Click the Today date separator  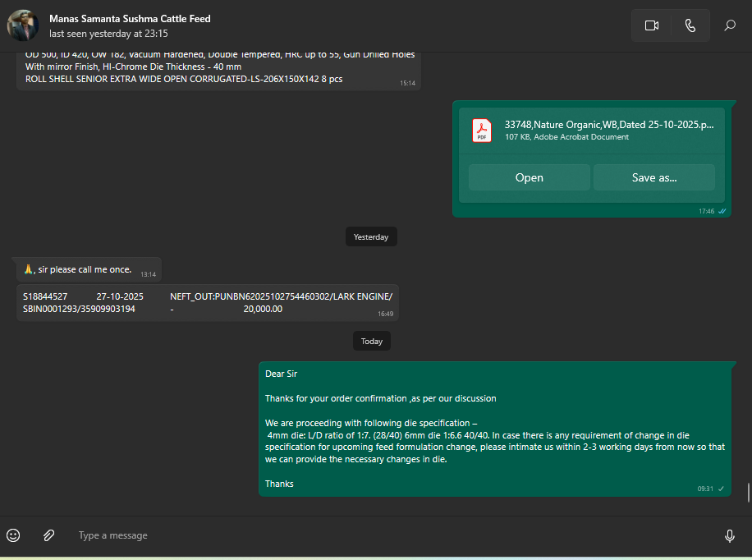coord(372,341)
